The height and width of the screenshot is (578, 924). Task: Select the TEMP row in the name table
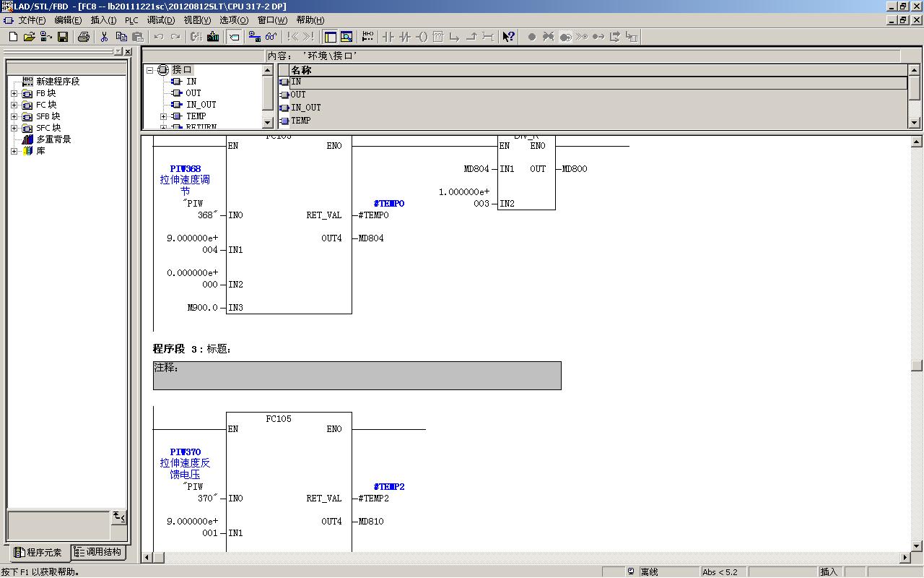coord(593,121)
